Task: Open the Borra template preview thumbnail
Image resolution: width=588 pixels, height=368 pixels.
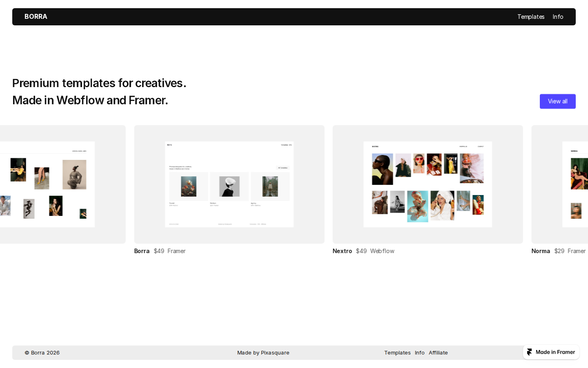Action: pos(229,184)
